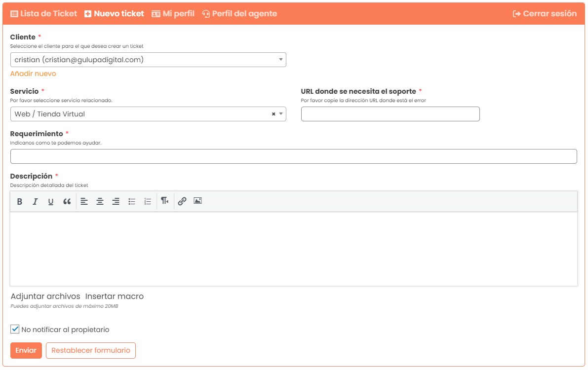Clear the selected Servicio value
The width and height of the screenshot is (588, 370).
point(274,114)
